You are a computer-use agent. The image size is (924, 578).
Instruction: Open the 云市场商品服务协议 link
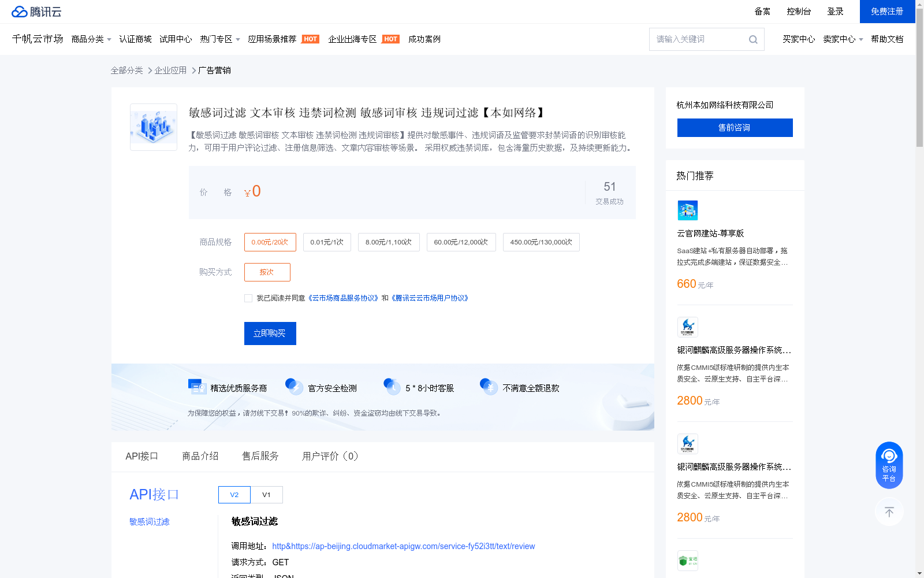(343, 298)
